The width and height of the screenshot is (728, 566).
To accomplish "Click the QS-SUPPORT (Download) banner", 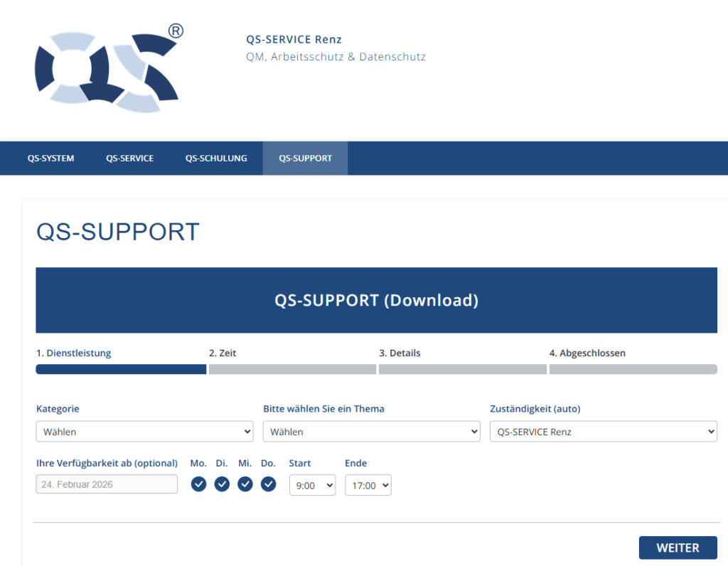I will point(376,300).
